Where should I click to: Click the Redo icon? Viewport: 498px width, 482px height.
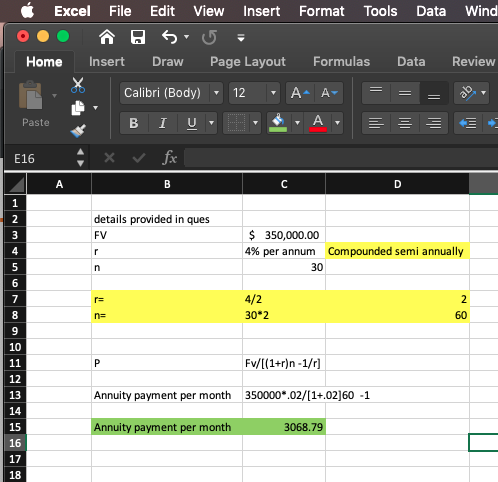[209, 37]
